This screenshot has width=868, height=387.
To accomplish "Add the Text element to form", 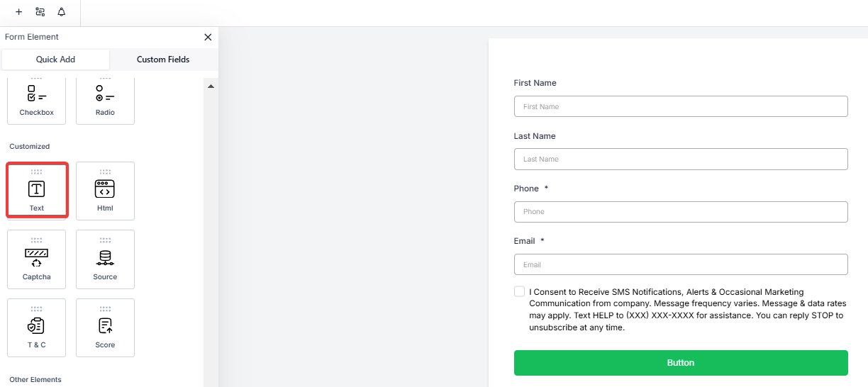I will pyautogui.click(x=37, y=190).
